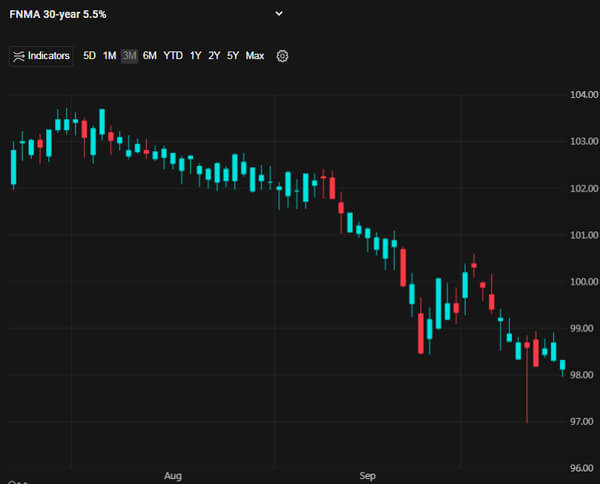600x484 pixels.
Task: Click the 99.00 price axis label
Action: (x=582, y=328)
